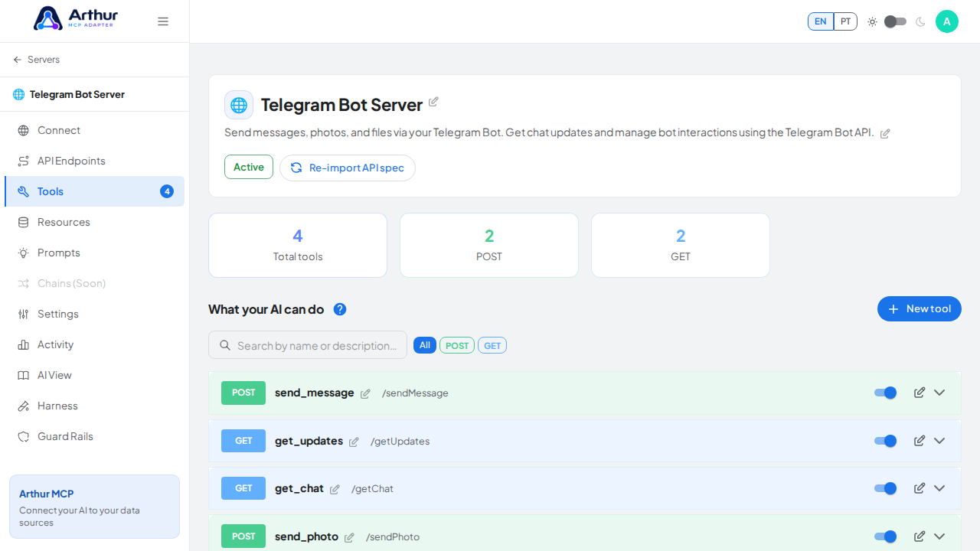Focus the search by name field
The width and height of the screenshot is (980, 551).
[308, 345]
